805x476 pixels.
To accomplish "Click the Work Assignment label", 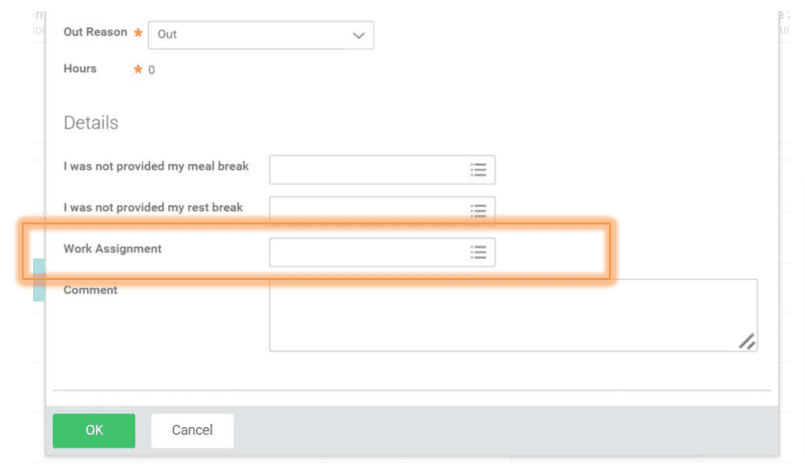I will click(x=112, y=248).
